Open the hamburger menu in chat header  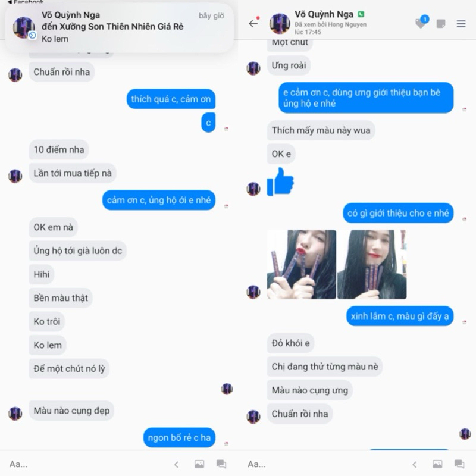(x=461, y=23)
